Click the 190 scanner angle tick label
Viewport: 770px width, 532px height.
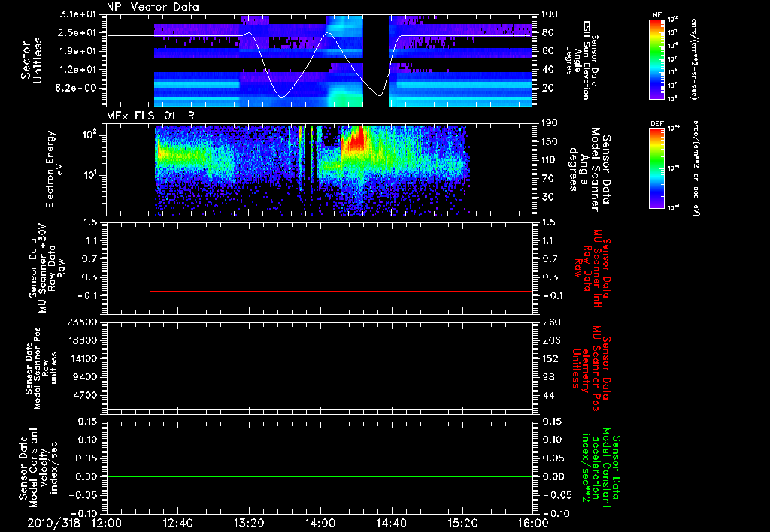[550, 123]
